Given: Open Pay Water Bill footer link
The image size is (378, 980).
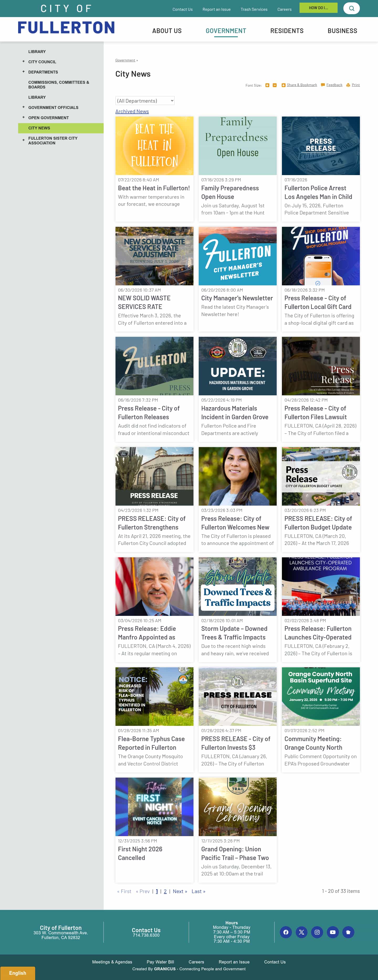Looking at the screenshot, I should pos(160,962).
